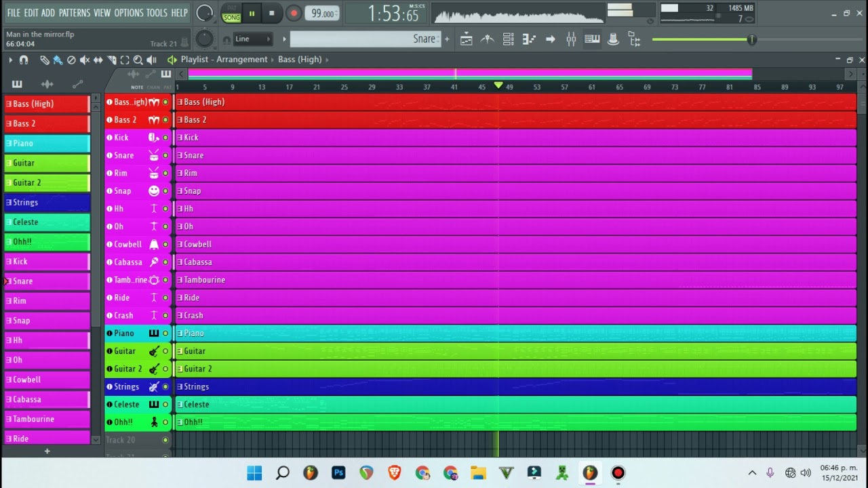Image resolution: width=868 pixels, height=488 pixels.
Task: Select the Zoom tool
Action: (x=138, y=60)
